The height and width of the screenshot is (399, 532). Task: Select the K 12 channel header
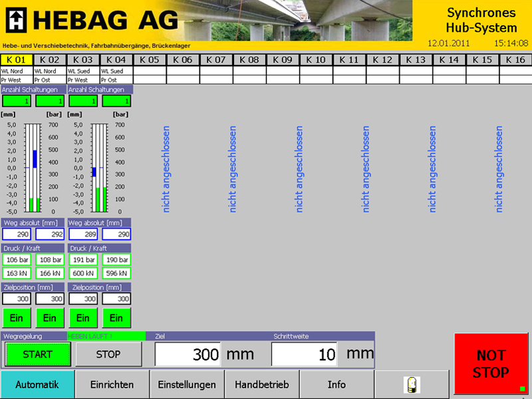pyautogui.click(x=382, y=60)
